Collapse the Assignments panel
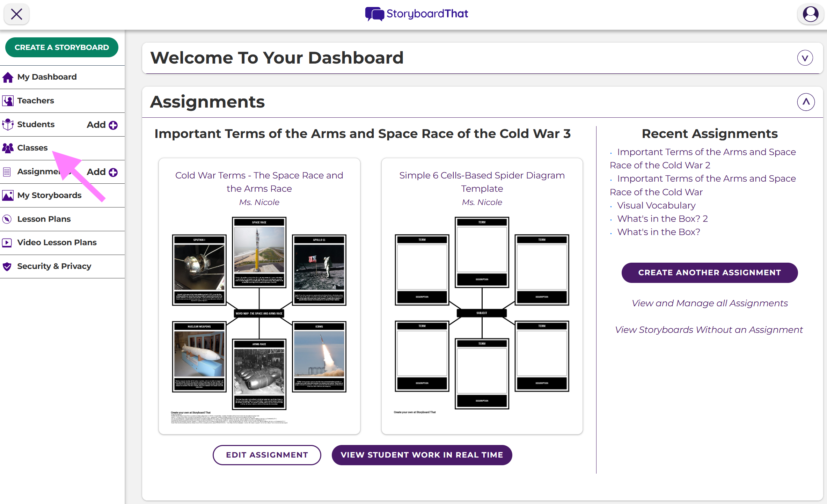 point(806,102)
